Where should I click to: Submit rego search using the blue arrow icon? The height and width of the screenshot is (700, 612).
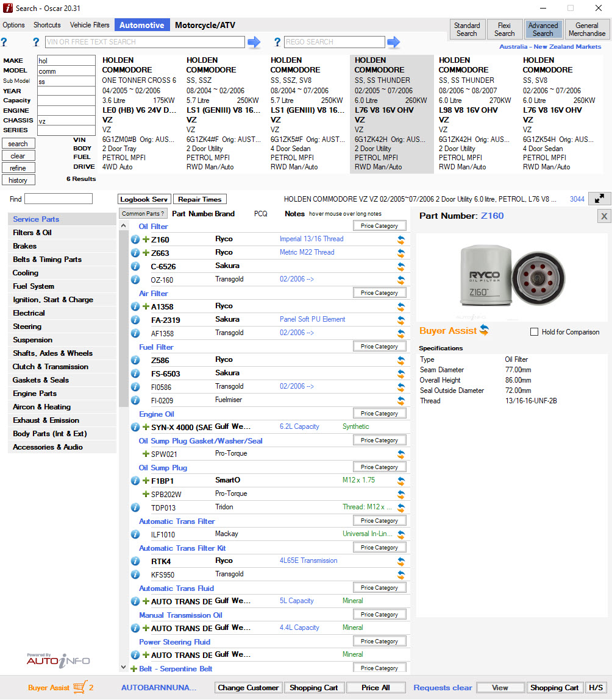pyautogui.click(x=394, y=42)
